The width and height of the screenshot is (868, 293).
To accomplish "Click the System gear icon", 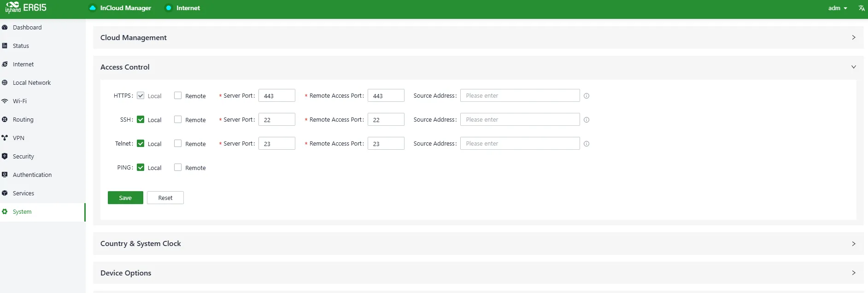I will [5, 211].
